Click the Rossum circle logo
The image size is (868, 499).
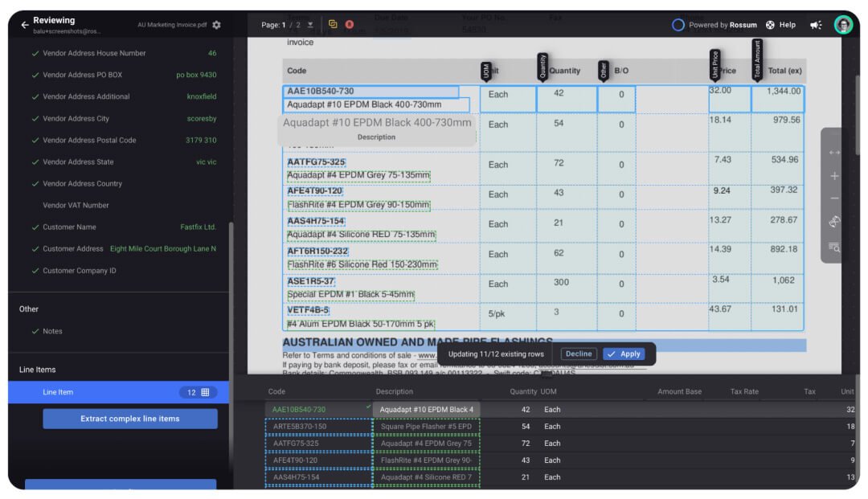[x=678, y=25]
